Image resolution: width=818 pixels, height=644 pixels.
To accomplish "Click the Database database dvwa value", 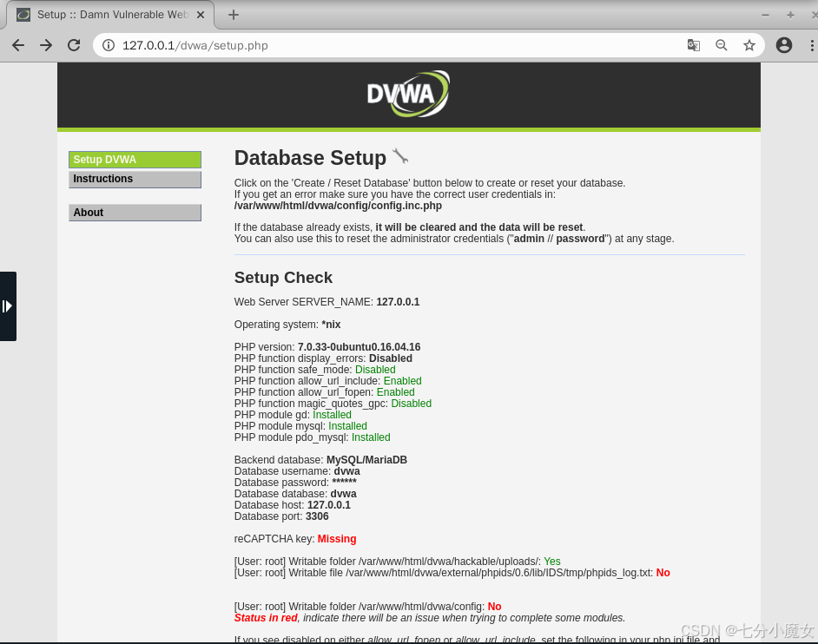I will pos(343,493).
